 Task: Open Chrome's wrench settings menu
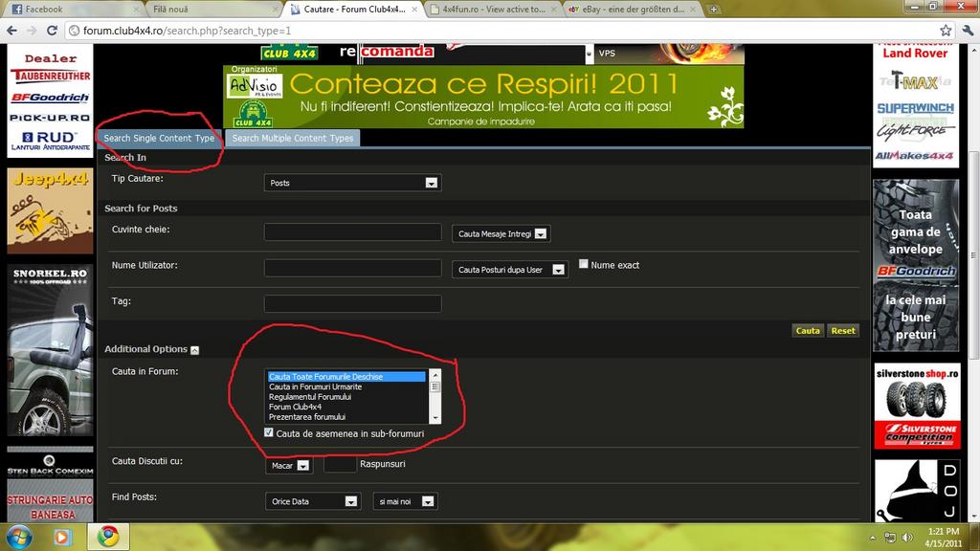click(x=967, y=31)
